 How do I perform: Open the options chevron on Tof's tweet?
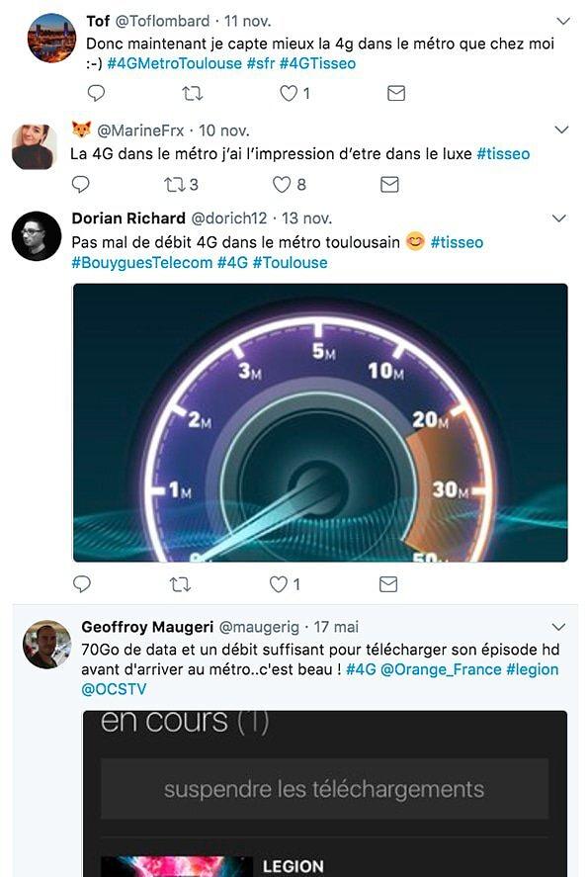(x=563, y=21)
